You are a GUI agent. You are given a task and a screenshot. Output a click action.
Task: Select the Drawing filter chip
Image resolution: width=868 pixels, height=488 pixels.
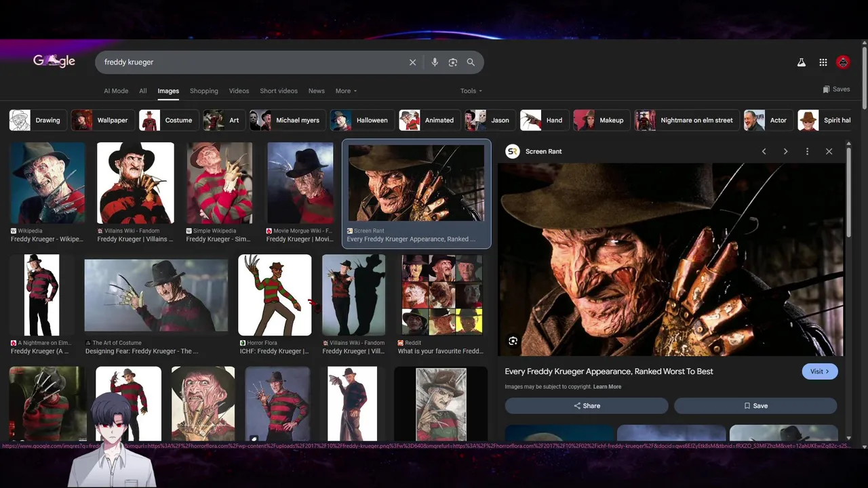point(38,120)
